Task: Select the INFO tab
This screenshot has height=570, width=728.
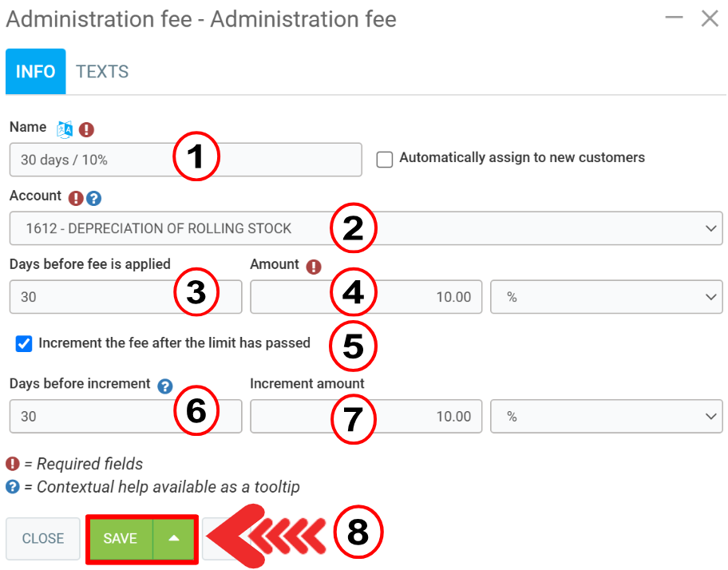Action: click(x=36, y=72)
